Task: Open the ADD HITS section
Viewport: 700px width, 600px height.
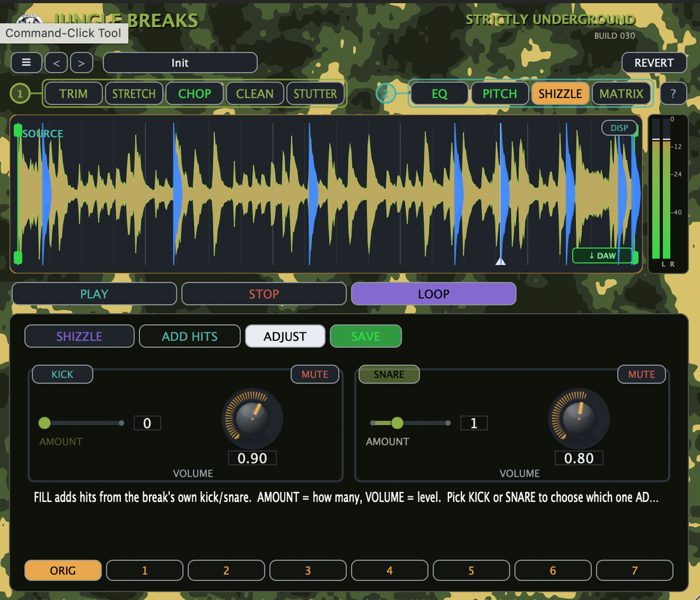Action: click(190, 336)
